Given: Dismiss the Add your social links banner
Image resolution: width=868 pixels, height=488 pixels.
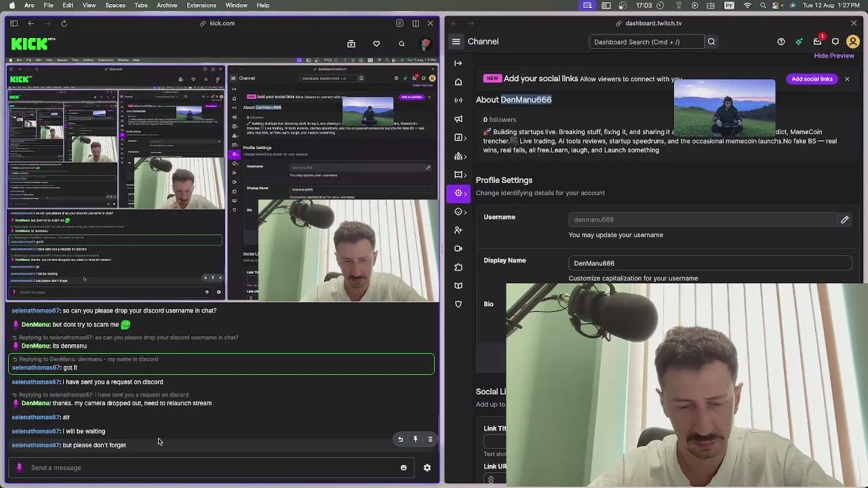Looking at the screenshot, I should (x=847, y=79).
